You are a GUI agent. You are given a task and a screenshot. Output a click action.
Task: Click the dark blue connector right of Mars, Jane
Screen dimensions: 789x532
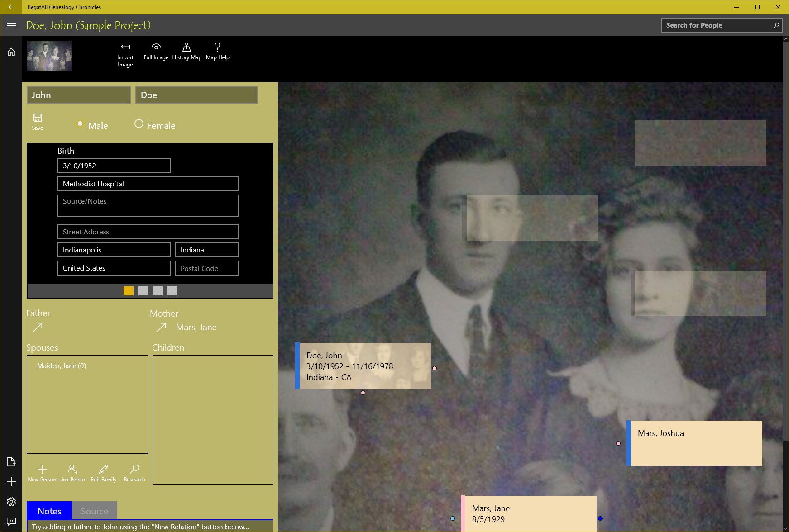pyautogui.click(x=600, y=518)
